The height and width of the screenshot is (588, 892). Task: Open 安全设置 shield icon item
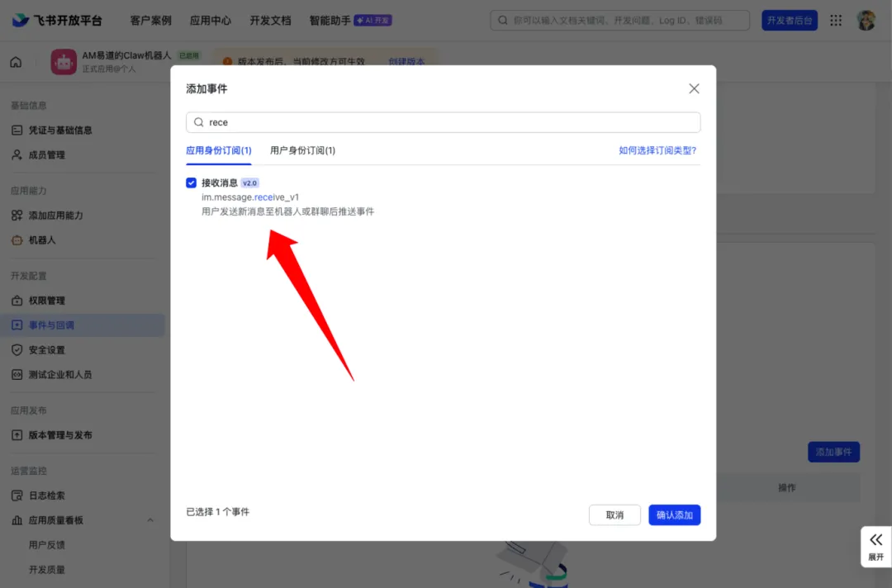tap(17, 350)
